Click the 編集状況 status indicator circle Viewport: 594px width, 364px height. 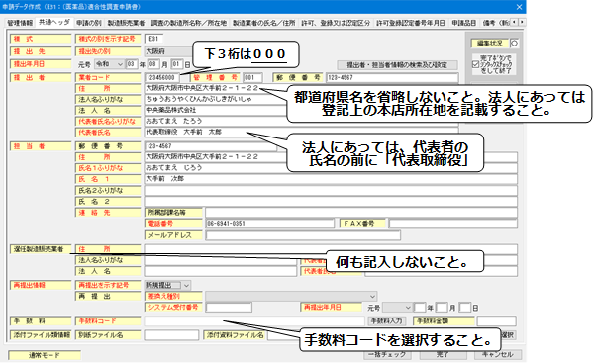coord(514,44)
